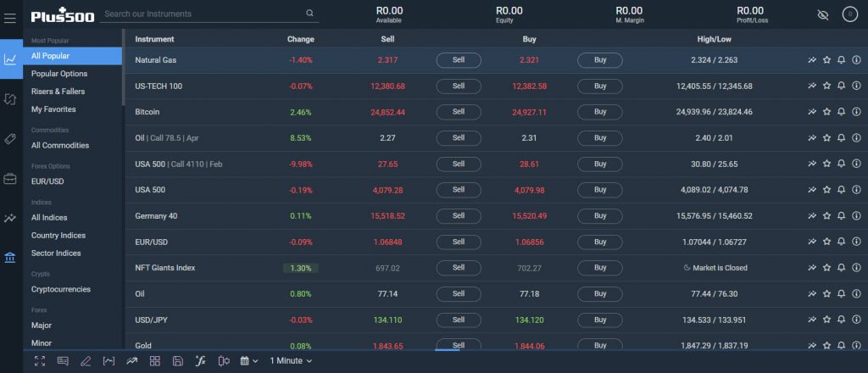Open Minor forex category
The width and height of the screenshot is (868, 373).
tap(42, 343)
